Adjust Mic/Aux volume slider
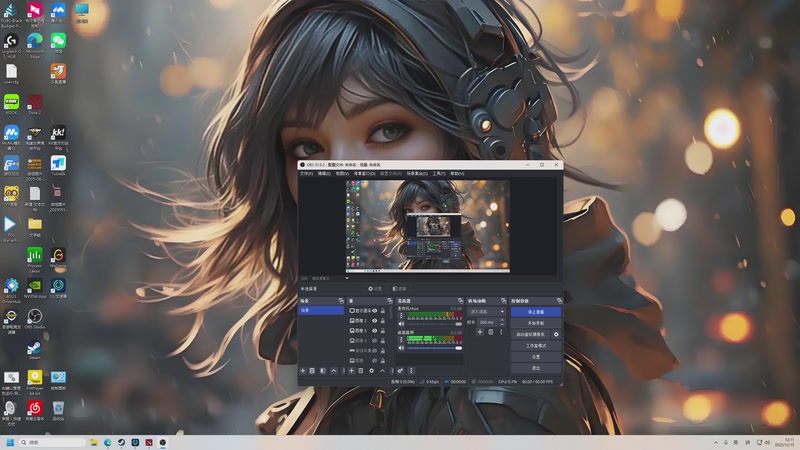 (x=434, y=324)
